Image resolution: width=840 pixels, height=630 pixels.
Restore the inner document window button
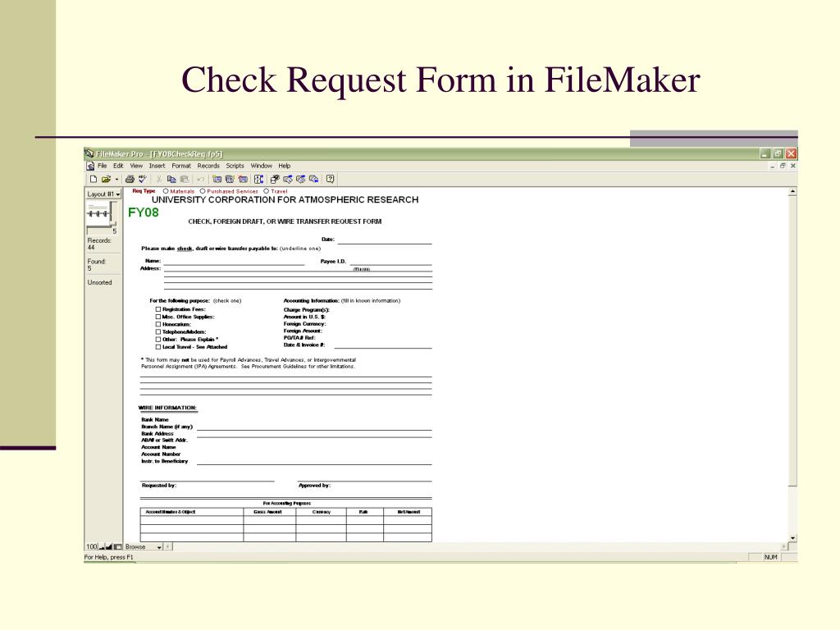[x=783, y=166]
